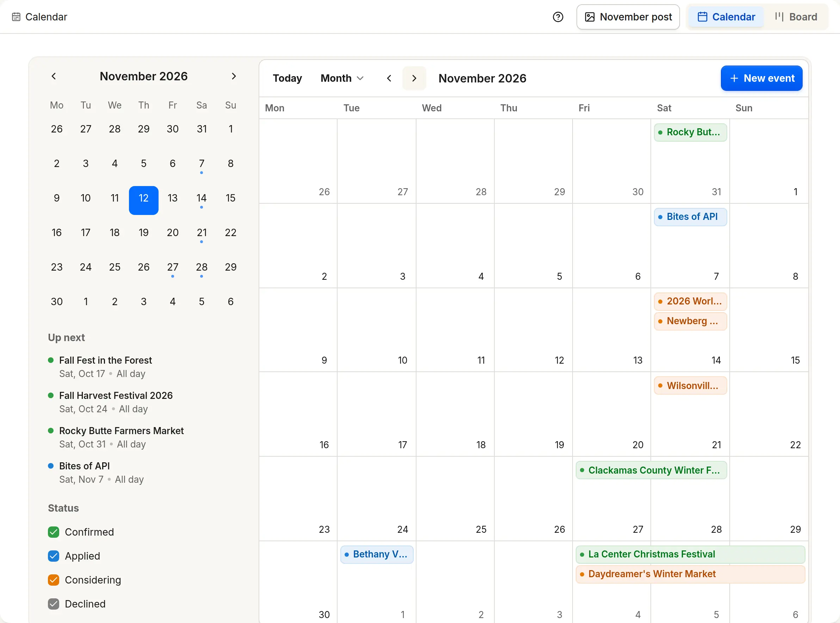Go to previous month in mini calendar
840x623 pixels.
[x=54, y=76]
